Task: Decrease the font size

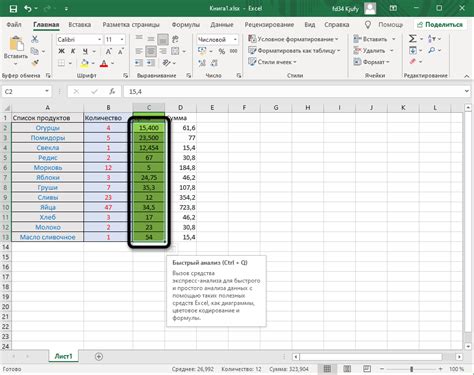Action: tap(121, 51)
